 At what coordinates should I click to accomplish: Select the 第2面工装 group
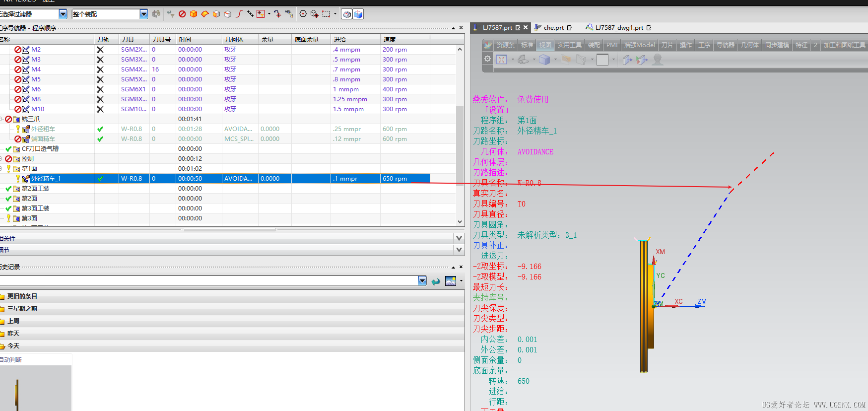(x=35, y=188)
